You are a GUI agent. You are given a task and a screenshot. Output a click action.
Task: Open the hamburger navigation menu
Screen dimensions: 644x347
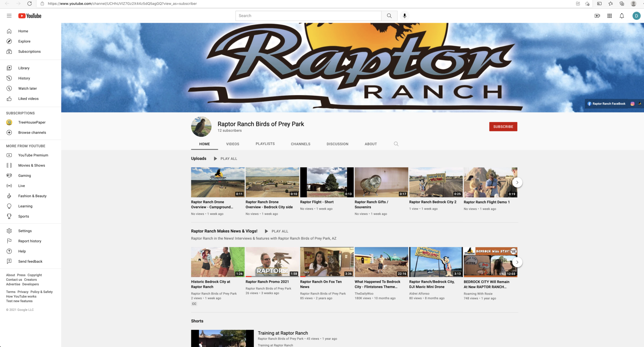point(9,15)
